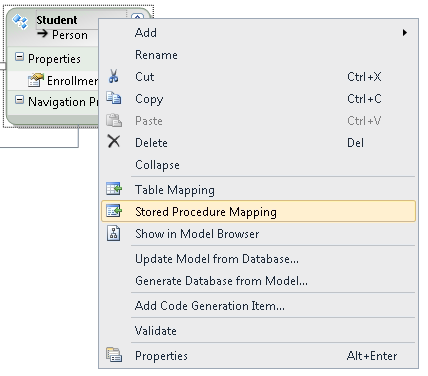Click Add Code Generation Item
This screenshot has width=428, height=376.
tap(210, 306)
